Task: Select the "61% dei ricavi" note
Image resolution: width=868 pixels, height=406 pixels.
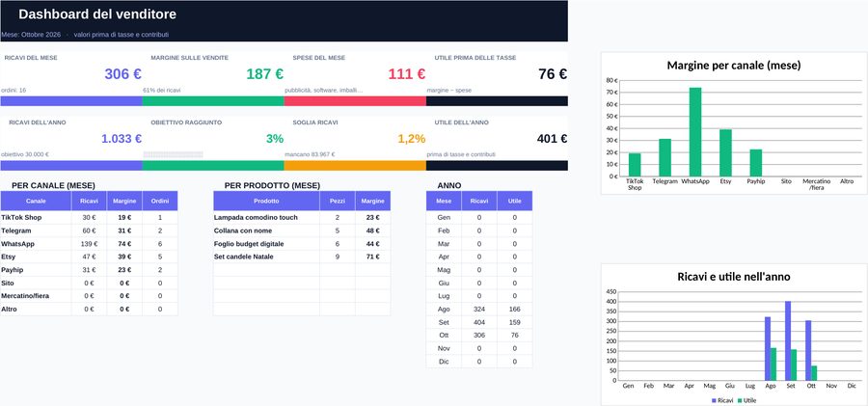Action: point(162,90)
